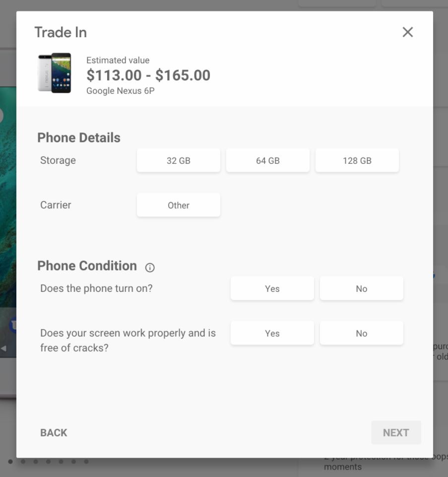Click the Google Nexus 6P label
Image resolution: width=448 pixels, height=477 pixels.
[x=121, y=91]
